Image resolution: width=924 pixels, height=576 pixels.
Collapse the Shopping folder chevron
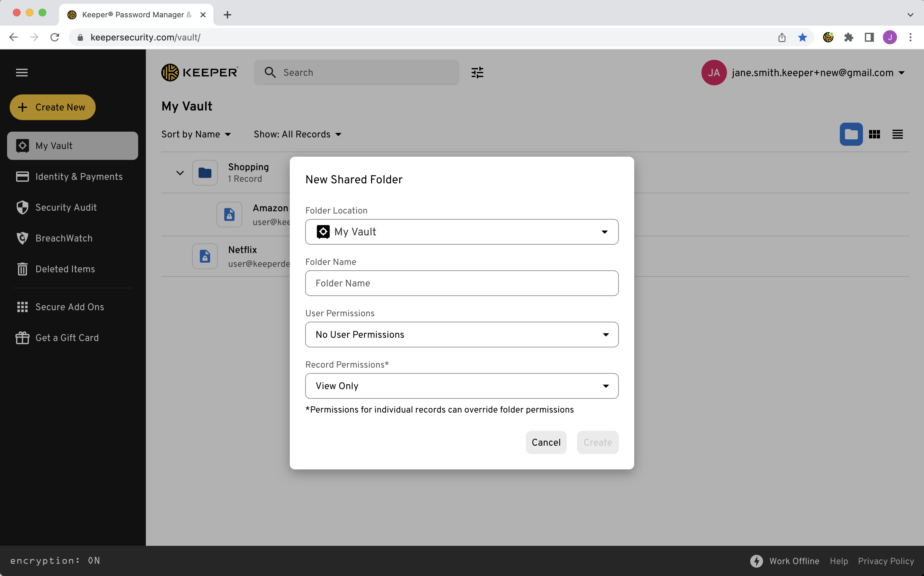pyautogui.click(x=180, y=173)
